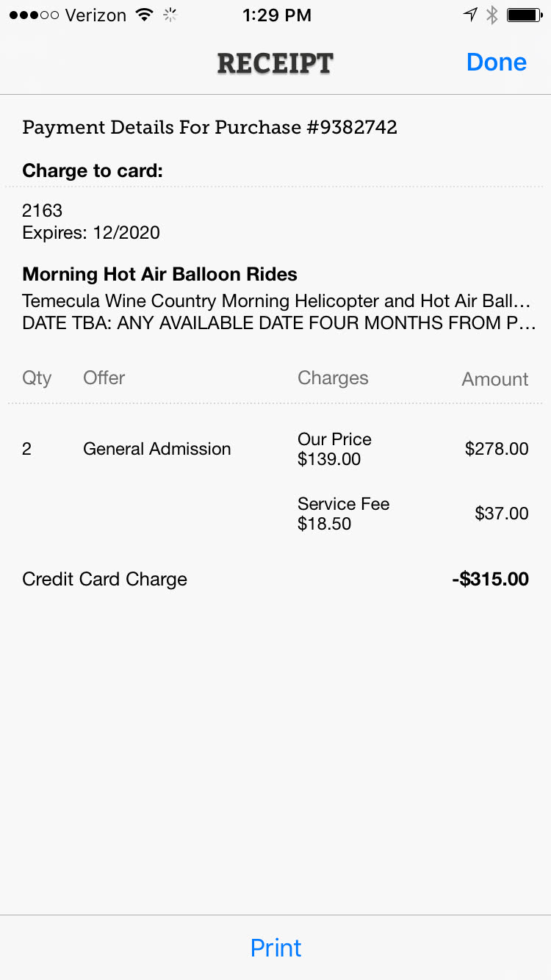Tap the network activity spinner icon

coord(170,15)
